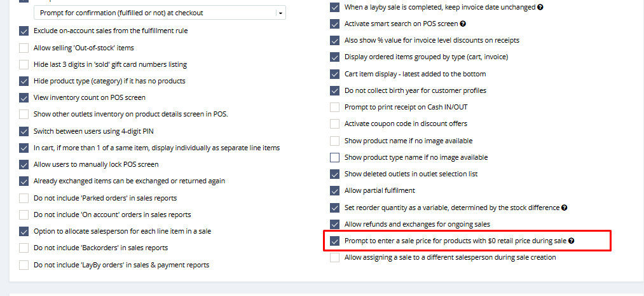This screenshot has height=296, width=644.
Task: Uncheck 'View inventory count on POS screen'
Action: click(x=24, y=98)
